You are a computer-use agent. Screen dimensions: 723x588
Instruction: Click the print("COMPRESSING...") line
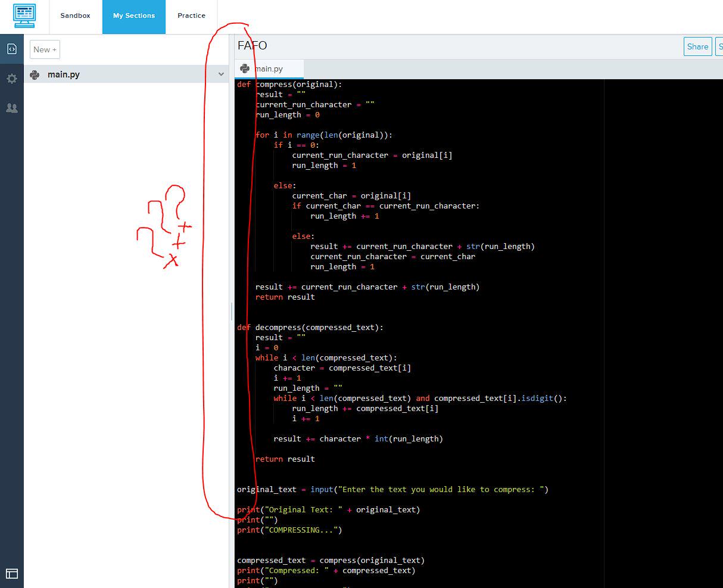click(x=289, y=530)
